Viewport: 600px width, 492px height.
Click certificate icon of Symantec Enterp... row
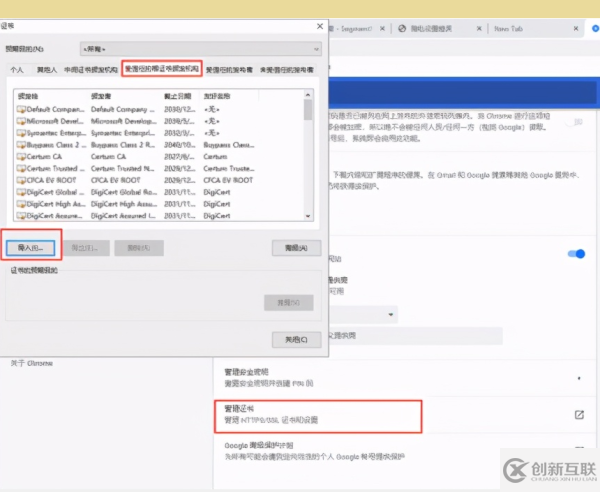(21, 133)
